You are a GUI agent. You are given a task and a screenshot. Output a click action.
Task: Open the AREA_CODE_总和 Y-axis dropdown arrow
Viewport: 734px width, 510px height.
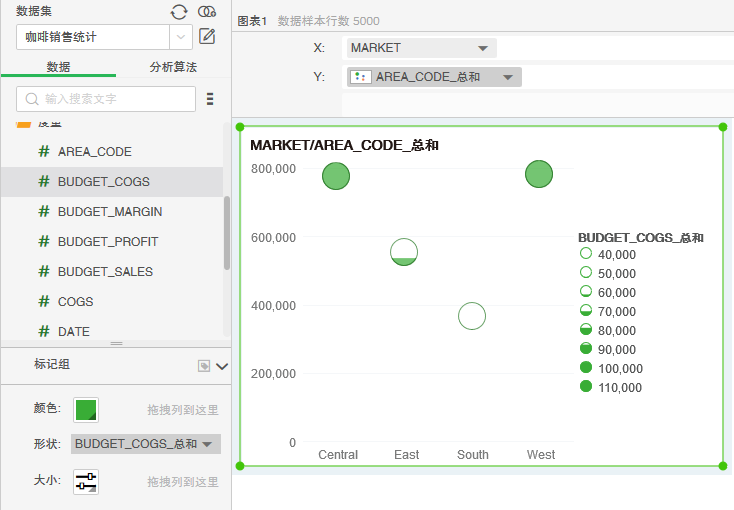(x=507, y=77)
